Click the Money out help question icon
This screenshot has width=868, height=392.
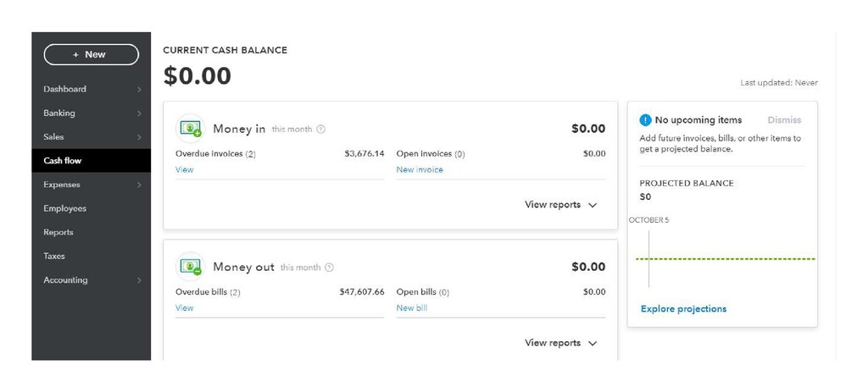tap(330, 268)
